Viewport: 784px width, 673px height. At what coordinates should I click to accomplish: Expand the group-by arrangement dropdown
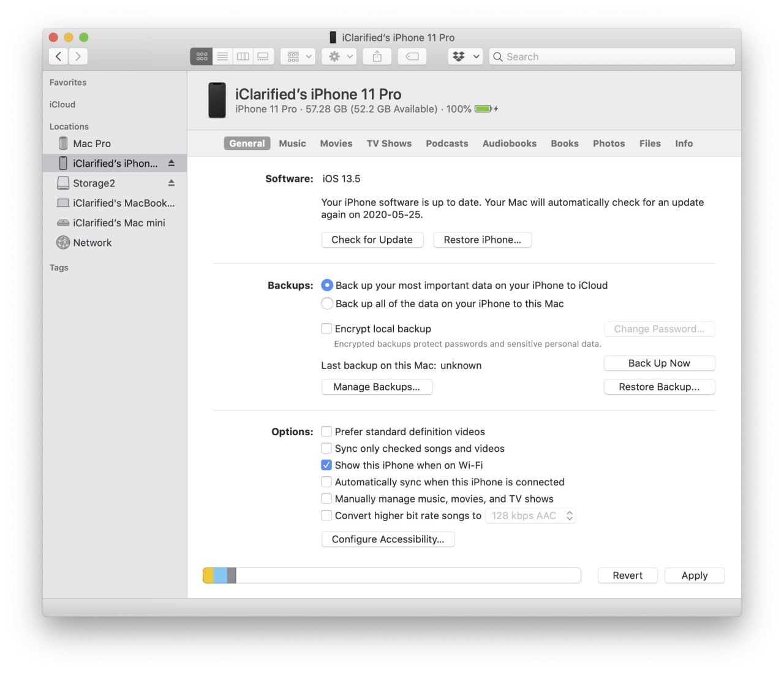tap(298, 56)
